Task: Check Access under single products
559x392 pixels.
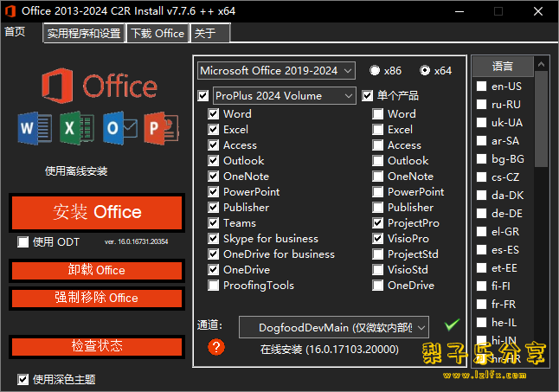Action: [x=378, y=145]
